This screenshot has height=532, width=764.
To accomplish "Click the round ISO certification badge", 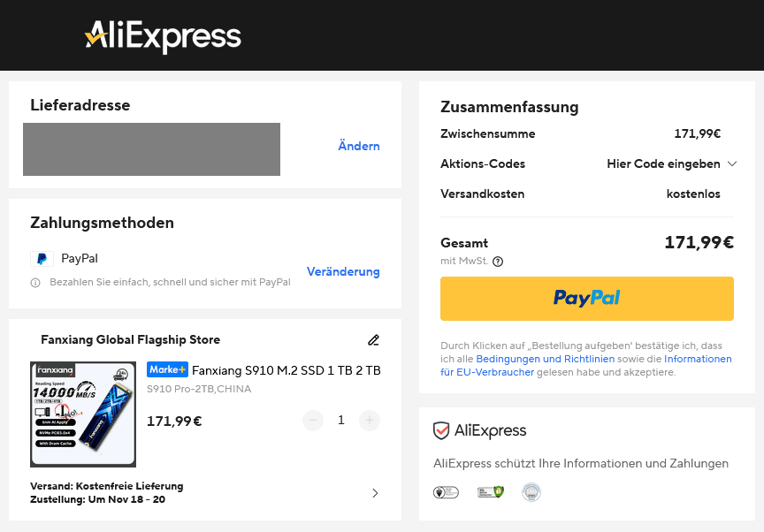I will (531, 492).
